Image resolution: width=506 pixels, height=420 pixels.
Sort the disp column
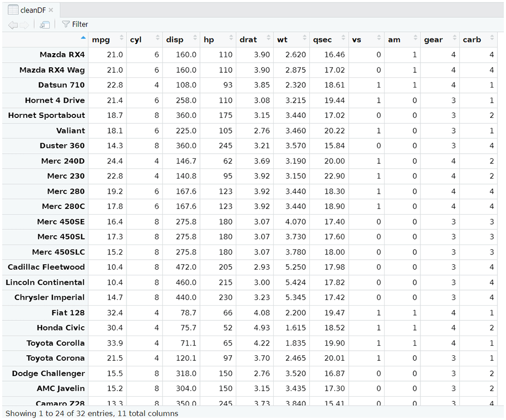[195, 38]
